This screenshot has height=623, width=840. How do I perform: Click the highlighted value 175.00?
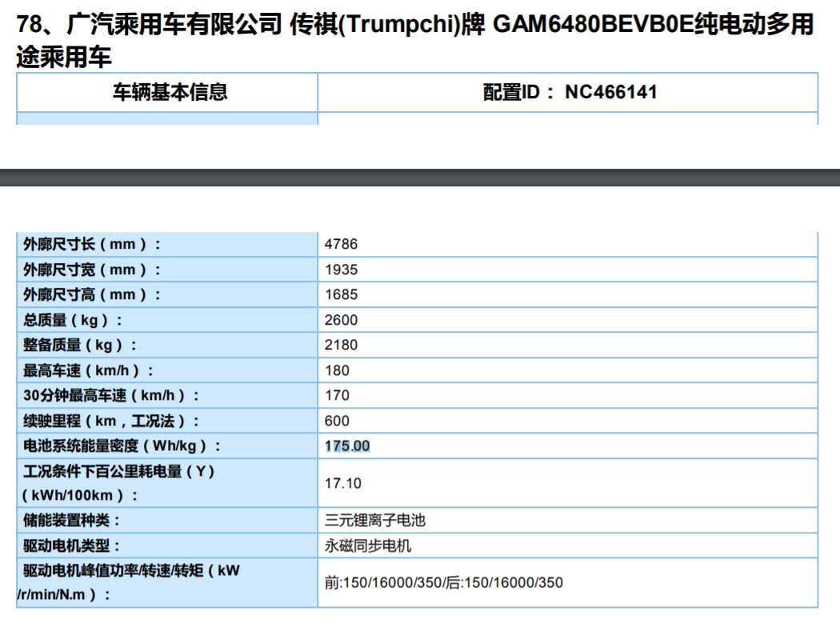pyautogui.click(x=347, y=445)
